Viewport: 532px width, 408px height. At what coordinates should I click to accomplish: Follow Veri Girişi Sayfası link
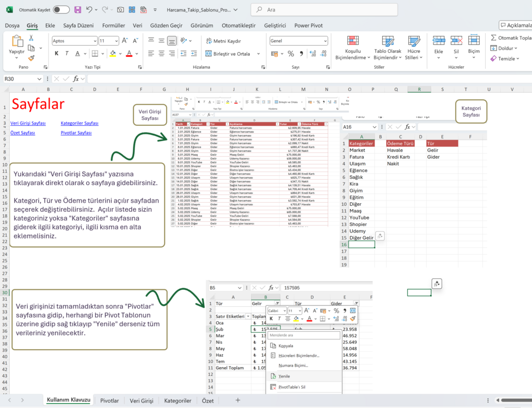[x=28, y=123]
